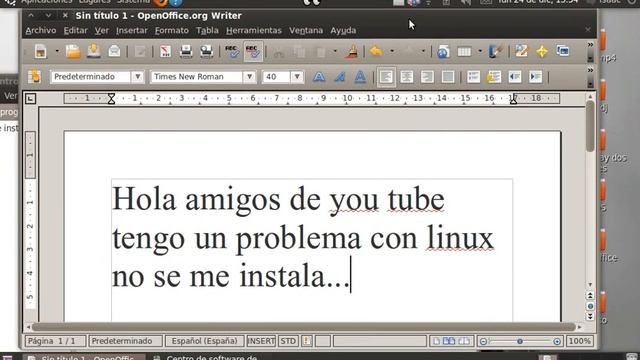
Task: Undo the last action
Action: click(376, 52)
